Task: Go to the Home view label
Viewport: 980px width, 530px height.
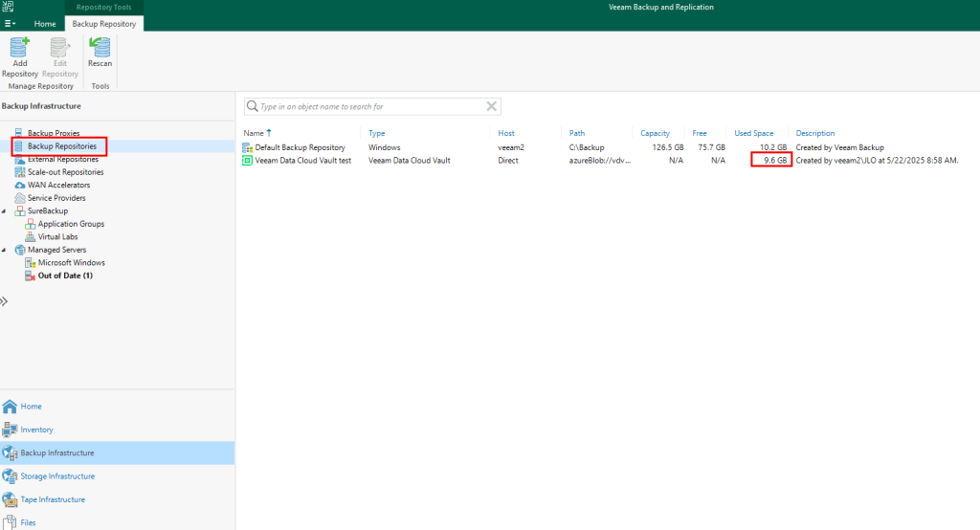Action: pos(32,407)
